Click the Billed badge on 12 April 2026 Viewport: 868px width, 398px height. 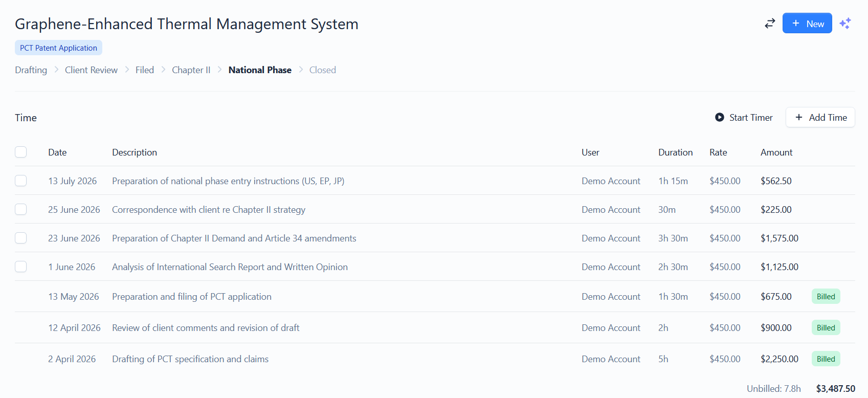click(826, 327)
